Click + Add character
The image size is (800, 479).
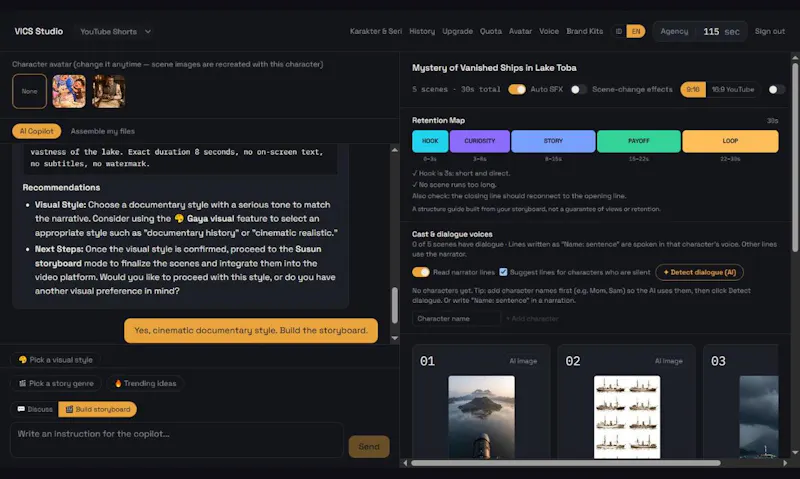(x=532, y=318)
